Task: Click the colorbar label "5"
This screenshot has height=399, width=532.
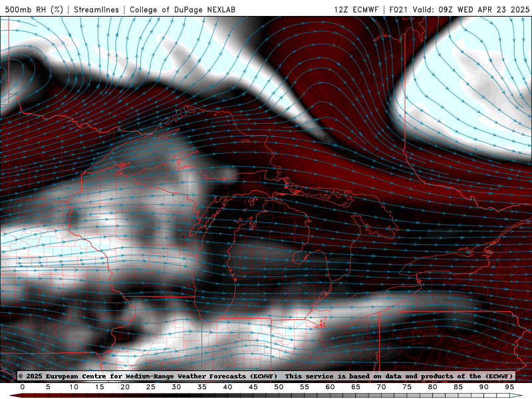Action: tap(48, 387)
